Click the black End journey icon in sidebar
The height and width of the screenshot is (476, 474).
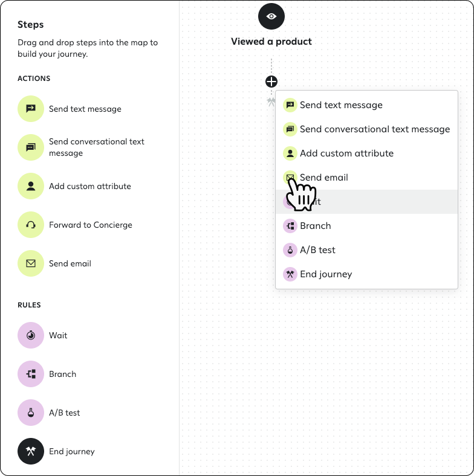[31, 451]
